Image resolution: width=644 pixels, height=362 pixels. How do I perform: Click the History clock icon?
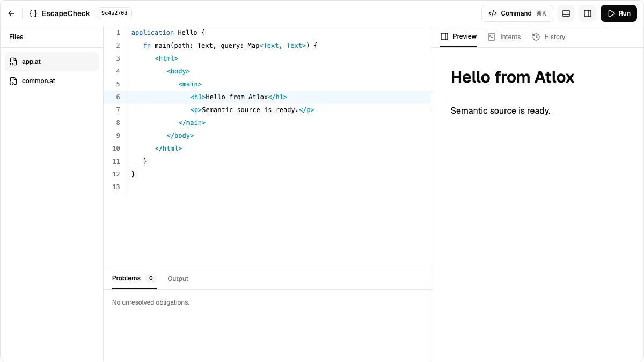click(x=536, y=37)
